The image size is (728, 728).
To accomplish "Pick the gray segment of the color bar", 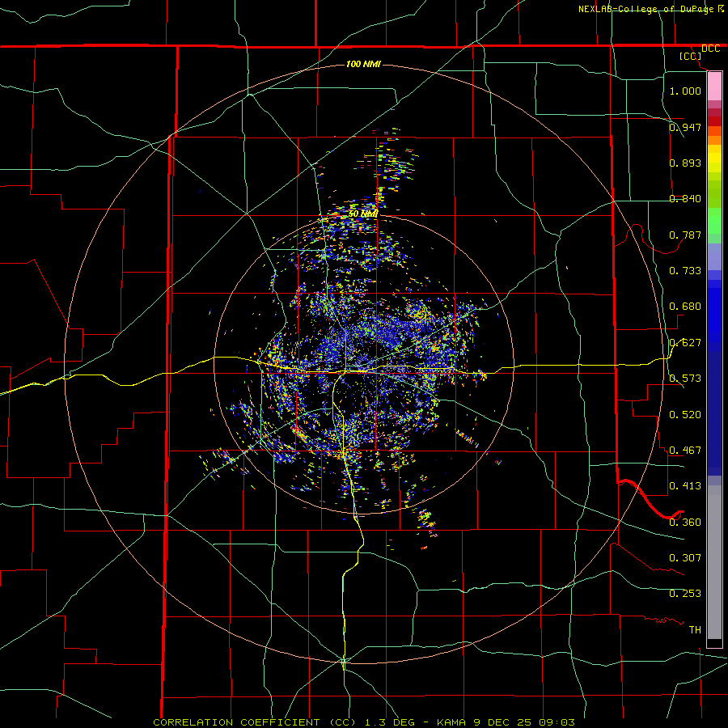I will point(714,562).
